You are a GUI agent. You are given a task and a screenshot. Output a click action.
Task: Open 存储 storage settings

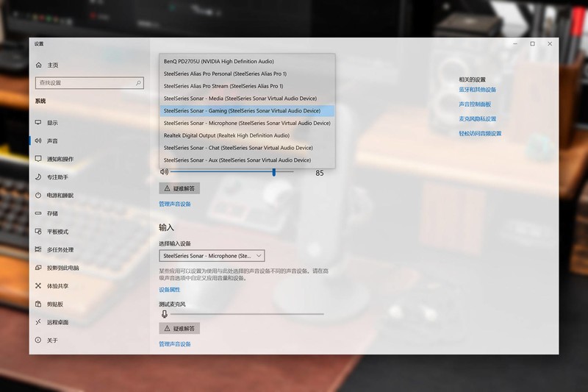pyautogui.click(x=46, y=213)
